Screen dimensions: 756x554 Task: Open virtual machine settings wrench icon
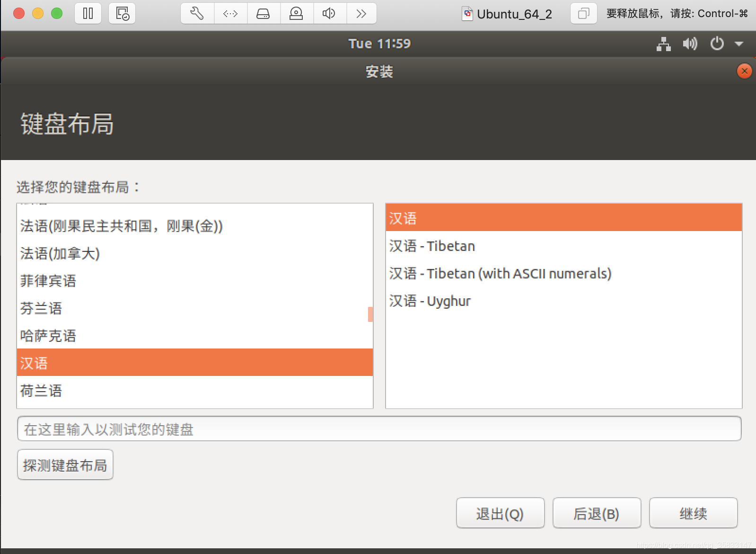[x=197, y=13]
